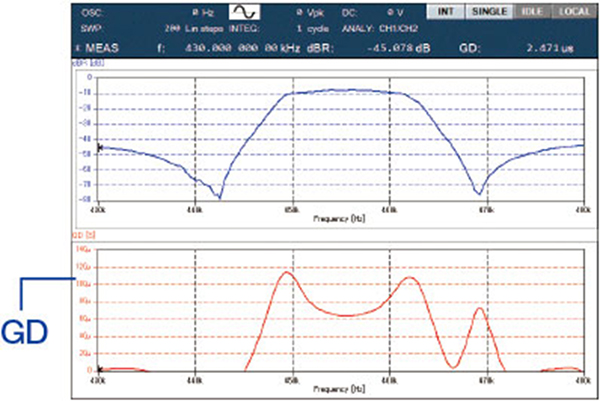
Task: Click the -45.078 dB dBR readout
Action: [398, 48]
